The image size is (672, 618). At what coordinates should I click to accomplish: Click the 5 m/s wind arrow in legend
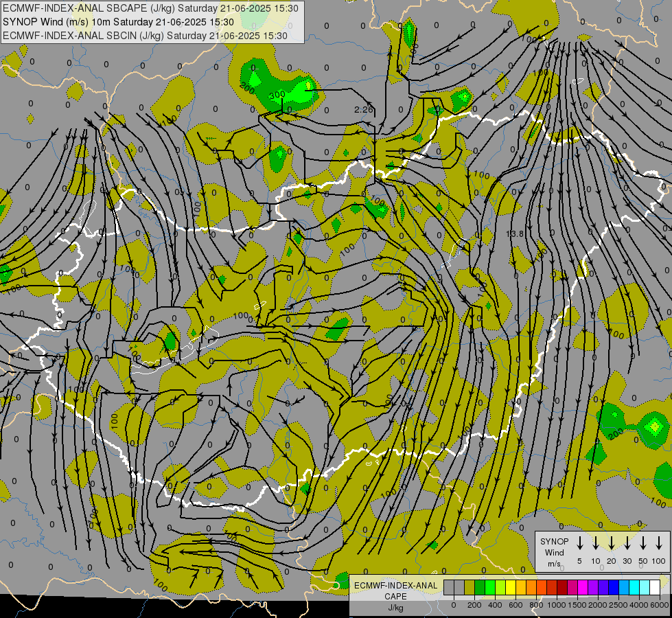pos(579,542)
